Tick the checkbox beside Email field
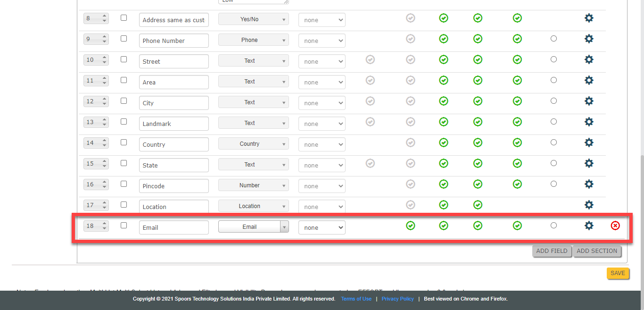This screenshot has width=644, height=310. (x=124, y=226)
